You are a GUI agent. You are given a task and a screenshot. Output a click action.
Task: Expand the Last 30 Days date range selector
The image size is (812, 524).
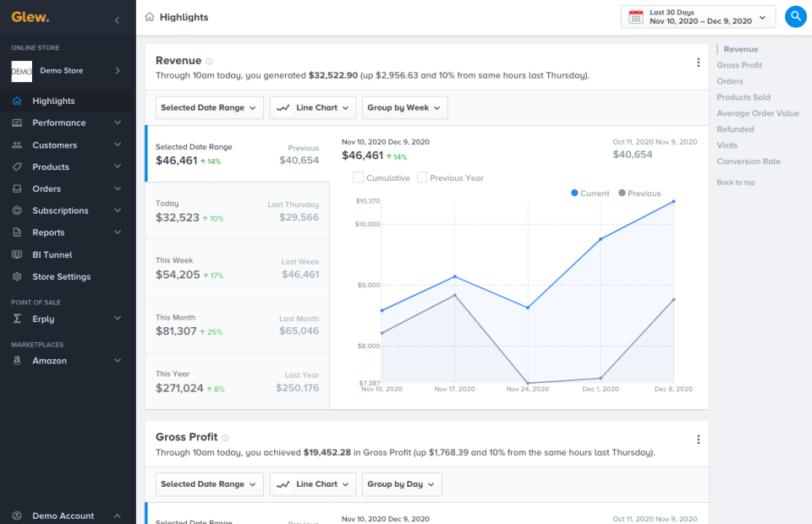click(x=700, y=17)
